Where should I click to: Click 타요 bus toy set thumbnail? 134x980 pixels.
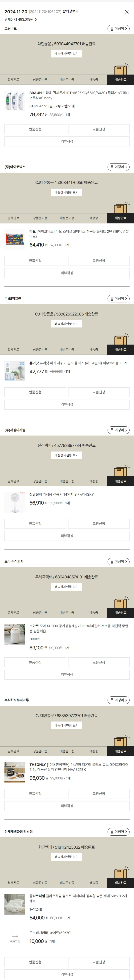coord(15,239)
